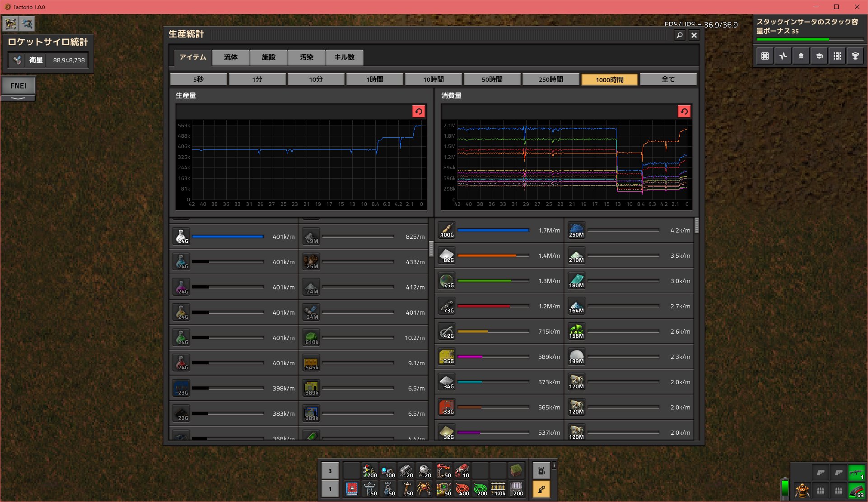868x502 pixels.
Task: Select the アイテム tab
Action: point(192,57)
